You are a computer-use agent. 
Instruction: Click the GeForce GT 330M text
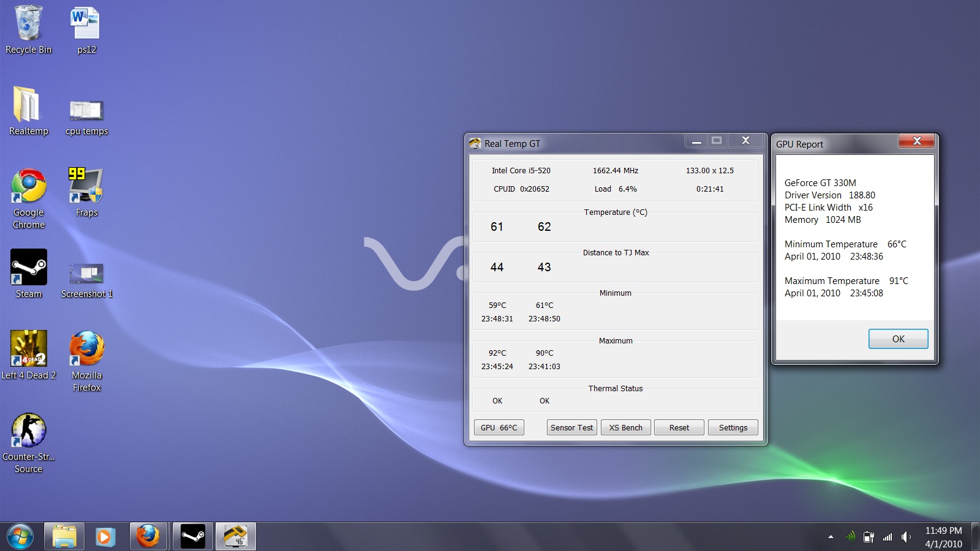coord(820,182)
